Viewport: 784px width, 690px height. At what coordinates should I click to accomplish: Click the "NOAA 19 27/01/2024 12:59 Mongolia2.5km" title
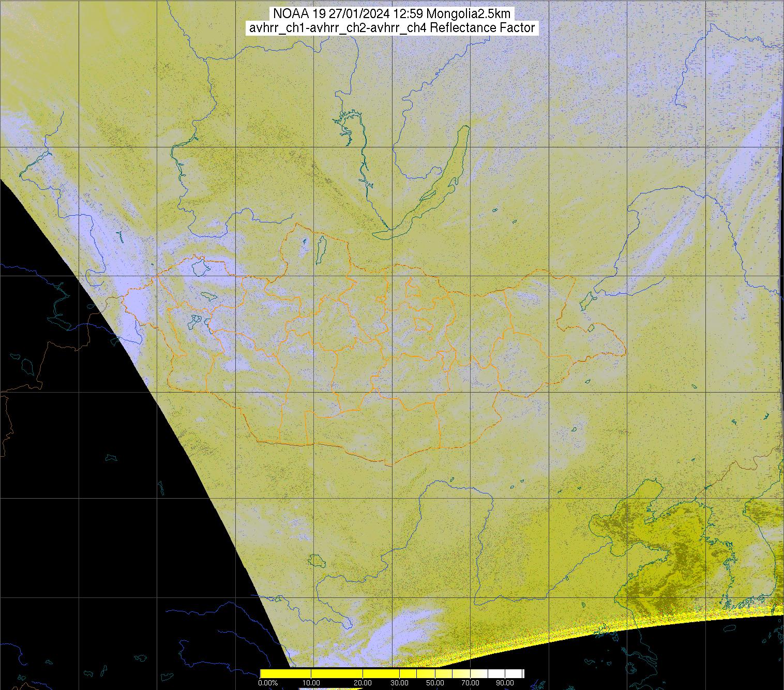(x=393, y=13)
